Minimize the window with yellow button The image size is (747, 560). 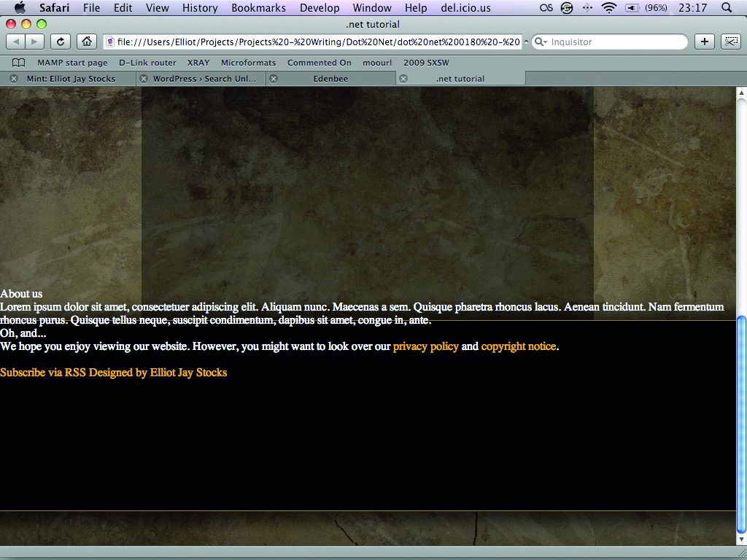point(26,24)
